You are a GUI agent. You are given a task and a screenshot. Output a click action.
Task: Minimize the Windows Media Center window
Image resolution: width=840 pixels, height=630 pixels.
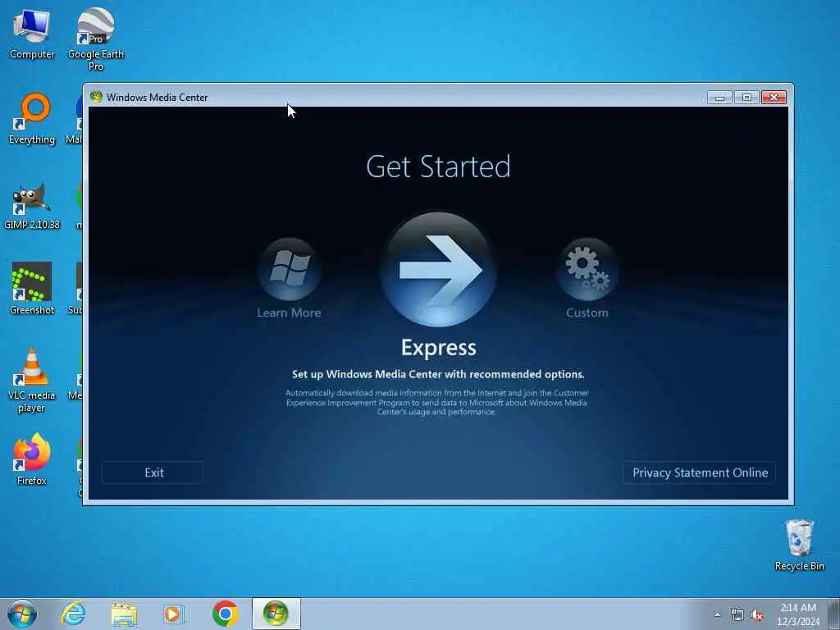tap(719, 97)
